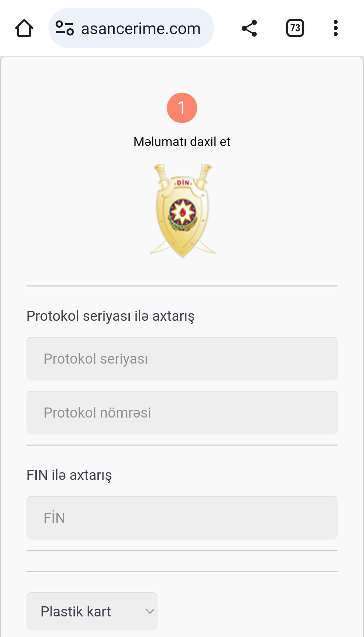Focus the Protokol seriyası field
Viewport: 364px width, 637px height.
click(182, 359)
